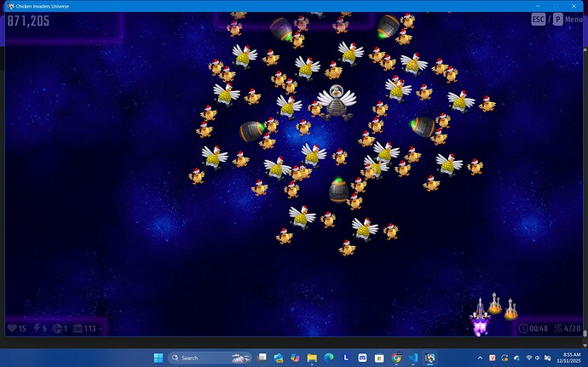
Task: Open Task View from the taskbar
Action: pyautogui.click(x=262, y=358)
